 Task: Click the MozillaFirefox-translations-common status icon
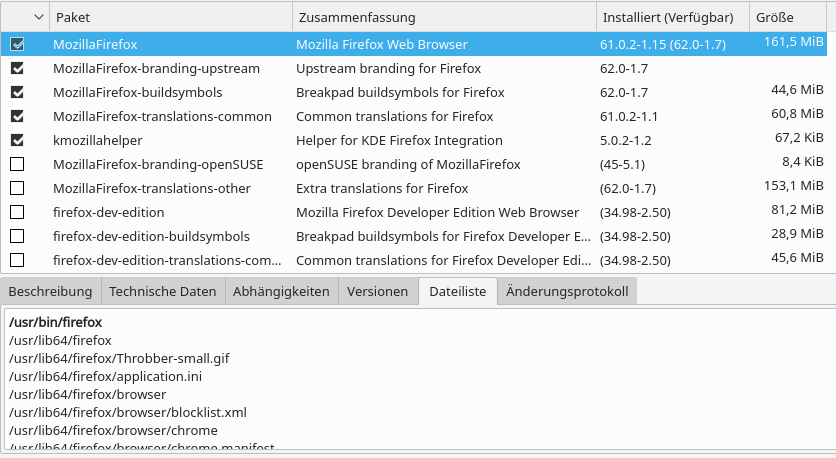pyautogui.click(x=17, y=117)
